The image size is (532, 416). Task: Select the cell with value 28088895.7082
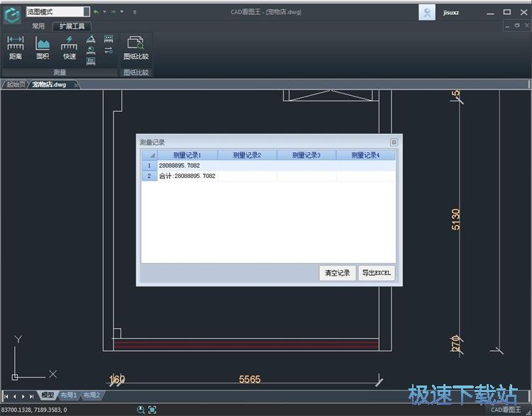(187, 165)
